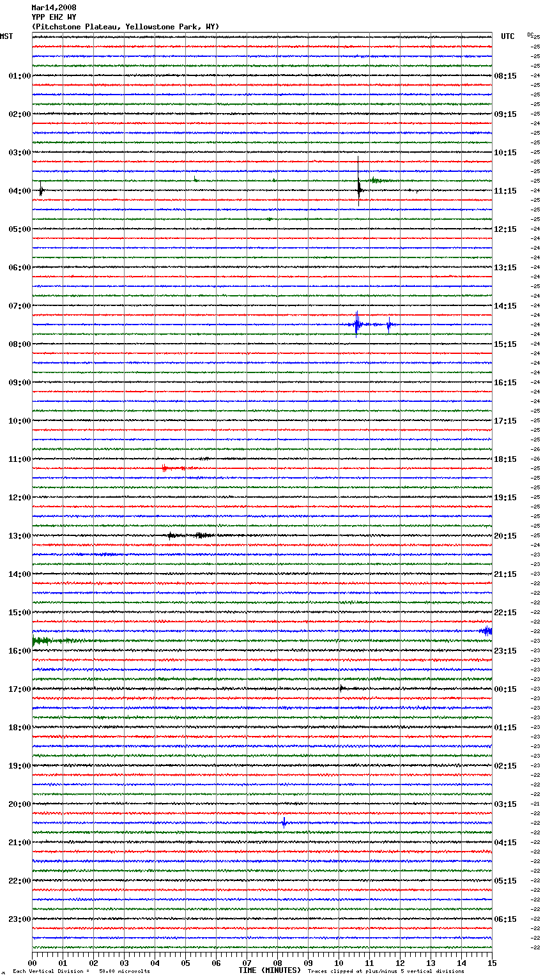Click the 11:15 UTC time label
543x980 pixels.
point(505,191)
